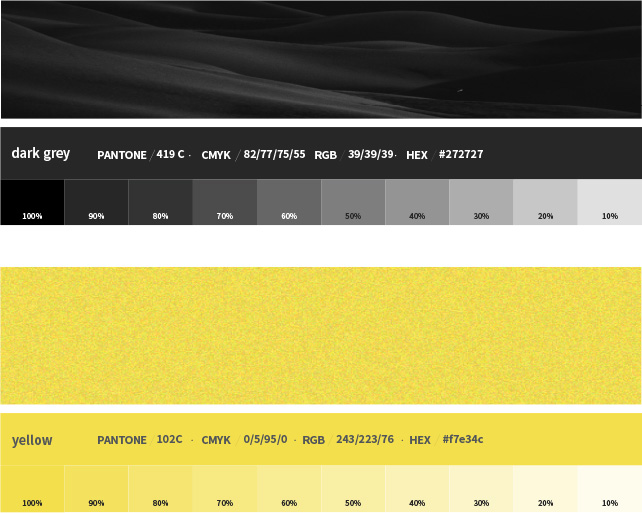Pick the yellow 70% tint swatch
642x513 pixels.
224,488
